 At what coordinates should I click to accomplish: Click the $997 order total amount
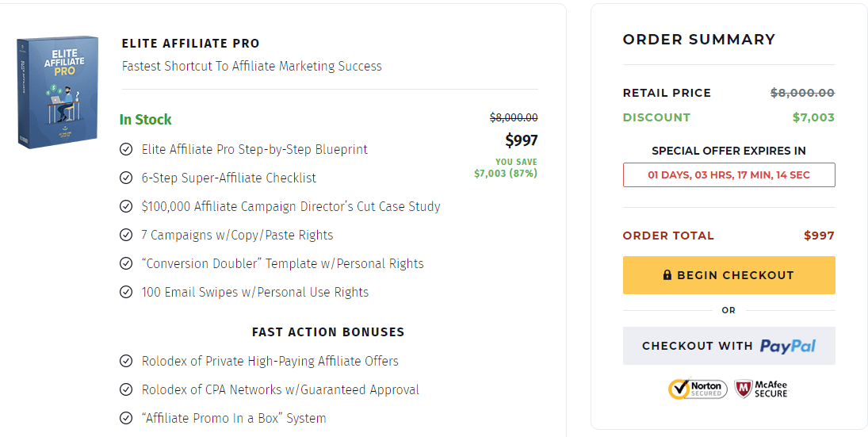pyautogui.click(x=819, y=236)
